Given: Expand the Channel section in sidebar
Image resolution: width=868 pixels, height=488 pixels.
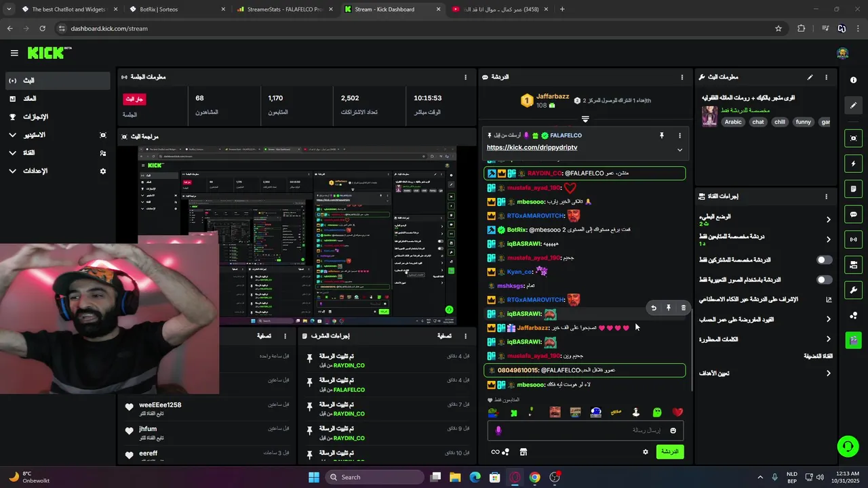Looking at the screenshot, I should (x=12, y=153).
